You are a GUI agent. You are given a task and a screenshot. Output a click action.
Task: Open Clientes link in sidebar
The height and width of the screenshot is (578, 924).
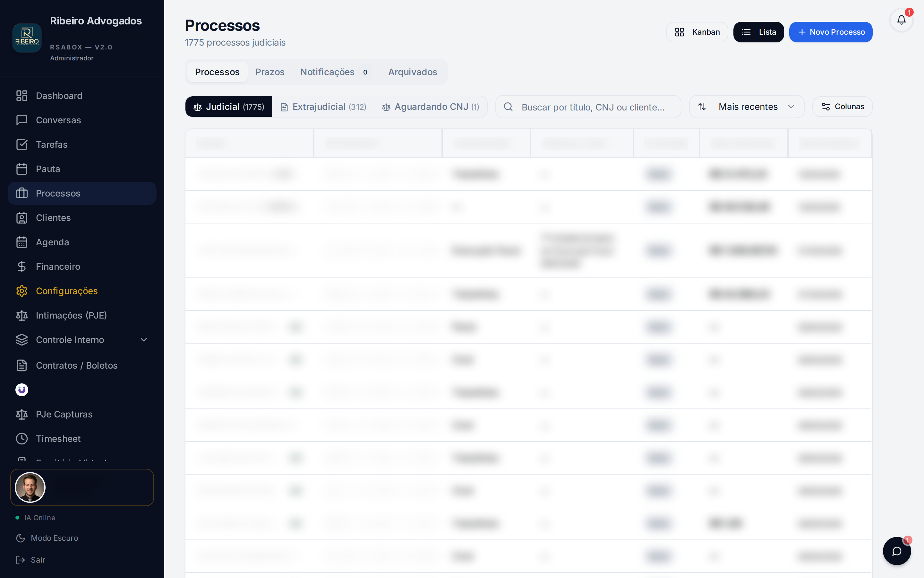point(82,218)
